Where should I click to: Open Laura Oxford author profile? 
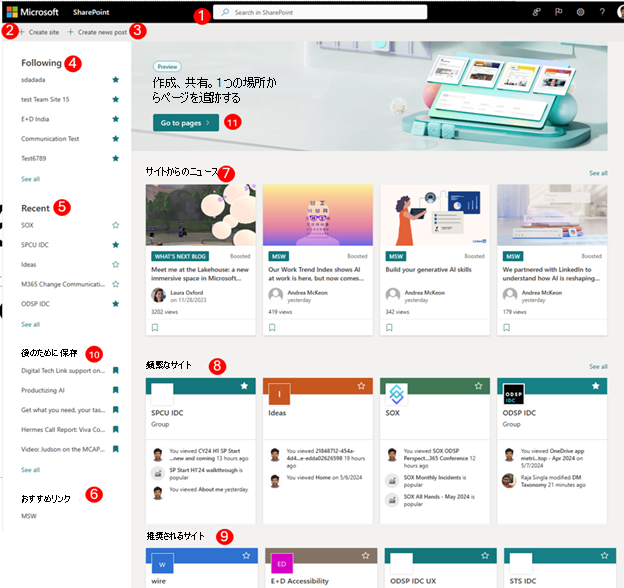(187, 292)
